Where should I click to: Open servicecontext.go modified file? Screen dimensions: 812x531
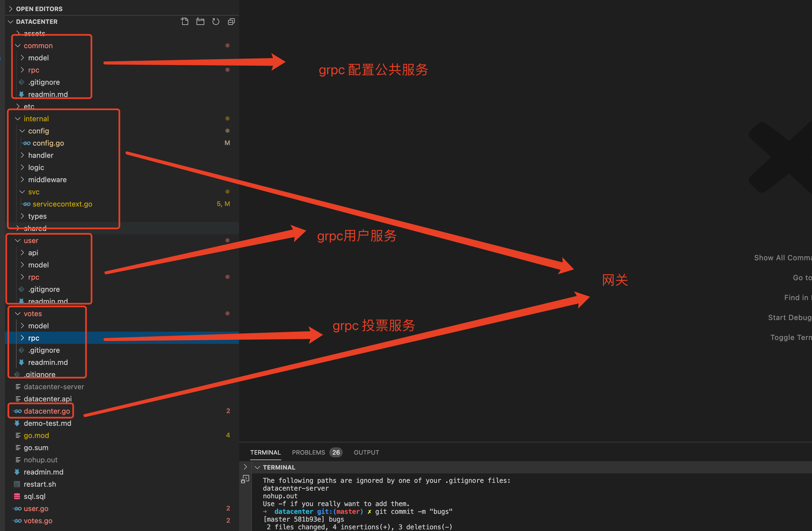[63, 204]
